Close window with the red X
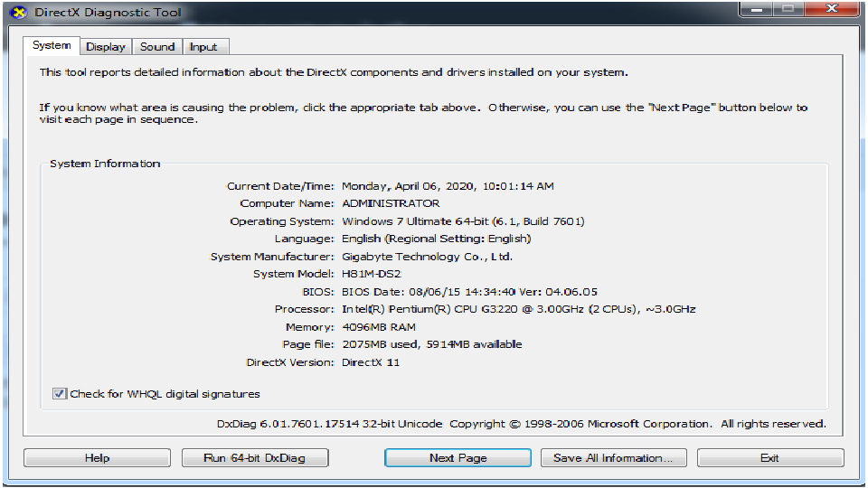 pyautogui.click(x=832, y=9)
